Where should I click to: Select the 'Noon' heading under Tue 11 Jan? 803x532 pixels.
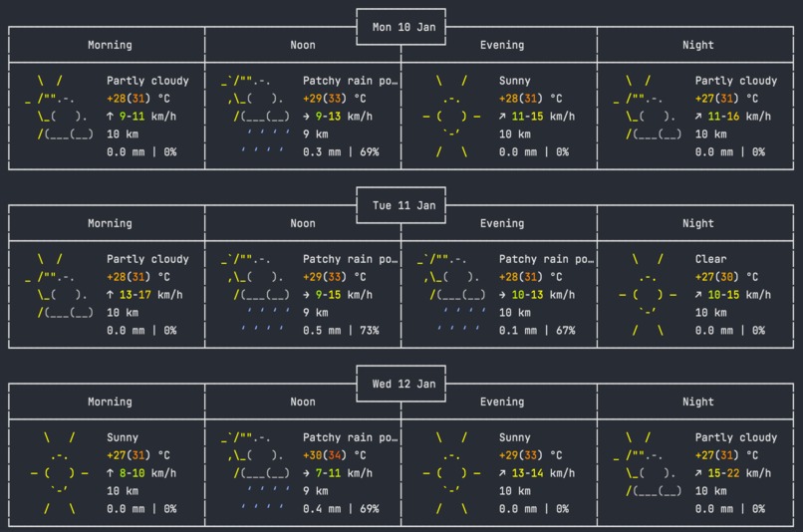pyautogui.click(x=303, y=223)
